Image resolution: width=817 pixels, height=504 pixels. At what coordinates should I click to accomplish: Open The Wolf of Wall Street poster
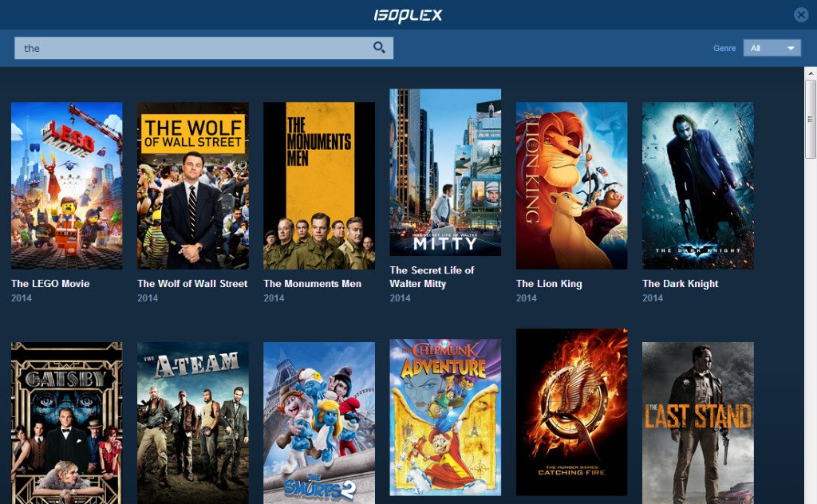pos(193,185)
